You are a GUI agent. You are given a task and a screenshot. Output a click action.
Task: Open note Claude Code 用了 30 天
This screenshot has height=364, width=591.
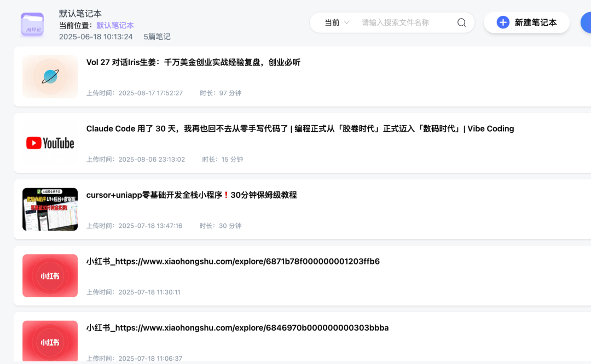(x=300, y=129)
